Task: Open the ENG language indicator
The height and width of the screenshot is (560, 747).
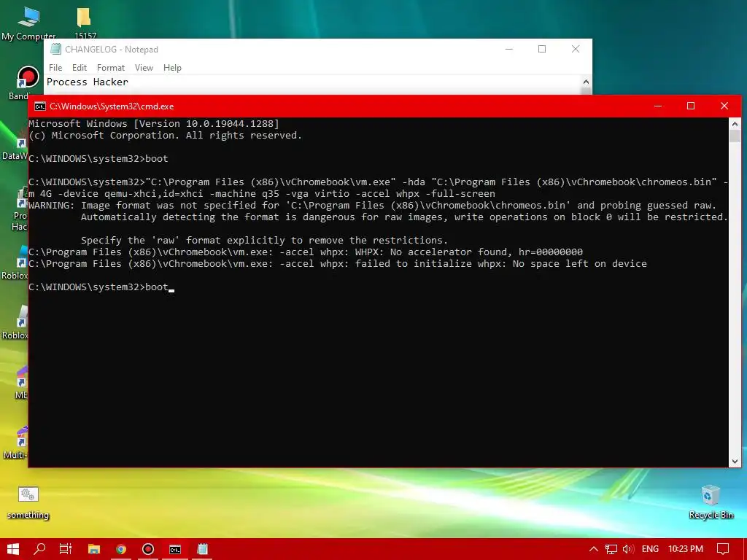Action: (650, 549)
